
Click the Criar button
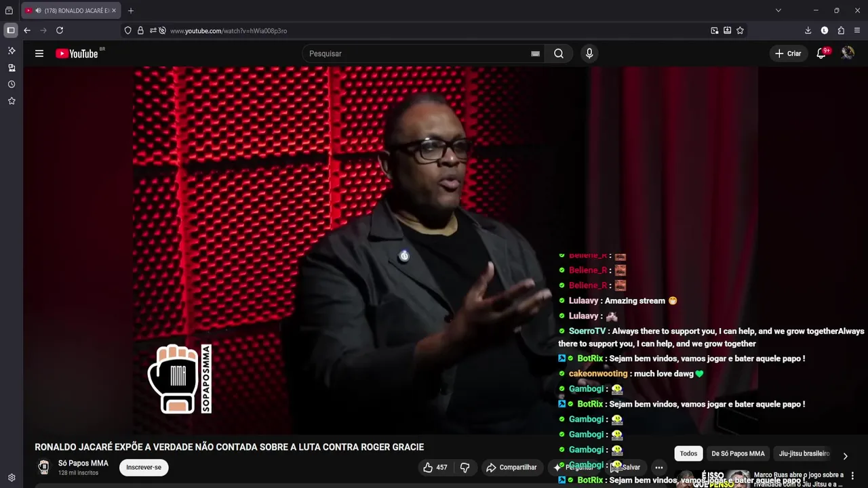coord(788,54)
